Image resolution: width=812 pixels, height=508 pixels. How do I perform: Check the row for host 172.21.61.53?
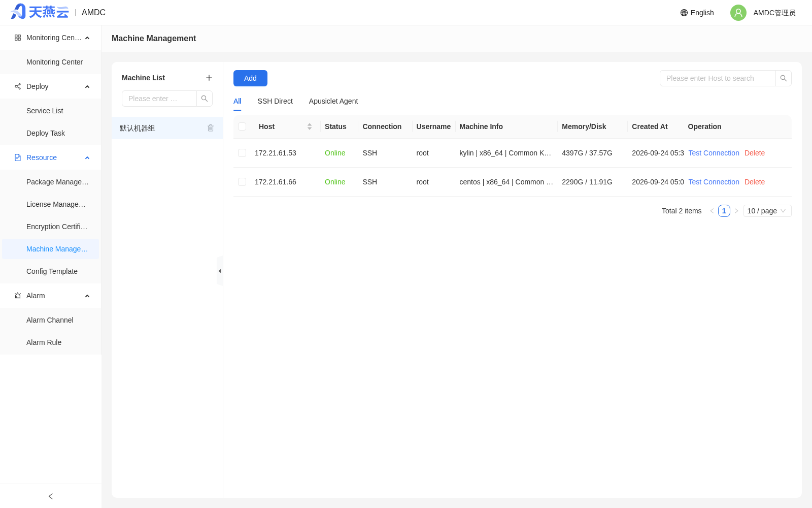pos(242,153)
